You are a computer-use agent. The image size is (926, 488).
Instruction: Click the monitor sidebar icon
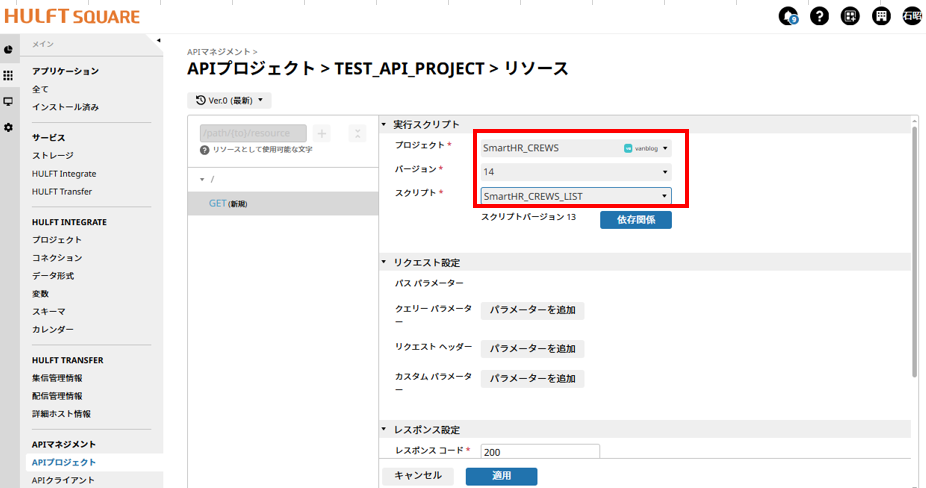pyautogui.click(x=8, y=102)
